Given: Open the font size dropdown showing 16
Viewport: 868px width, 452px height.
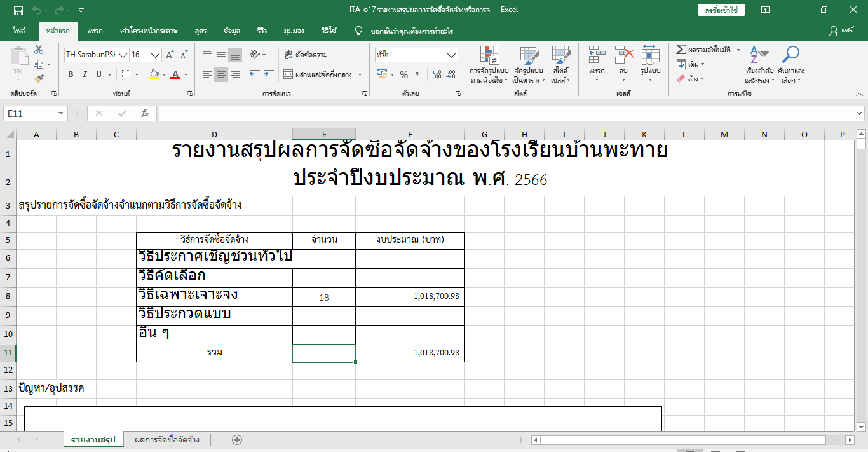Looking at the screenshot, I should tap(156, 55).
